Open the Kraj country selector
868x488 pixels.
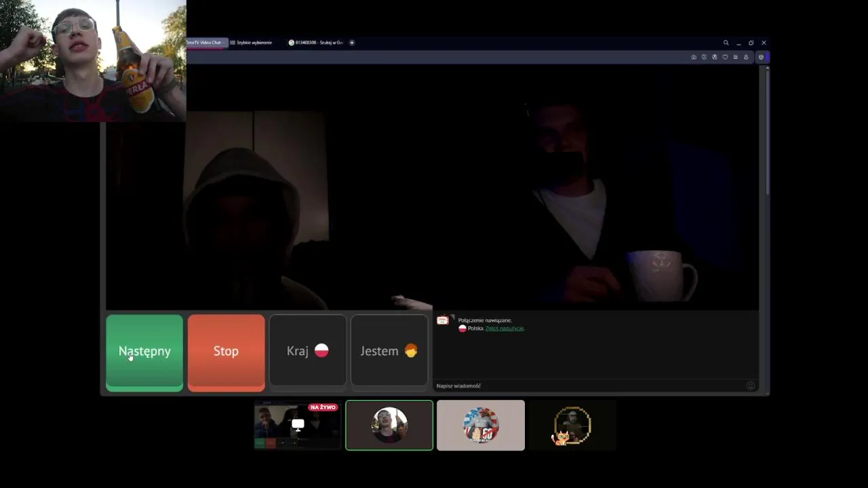[308, 351]
